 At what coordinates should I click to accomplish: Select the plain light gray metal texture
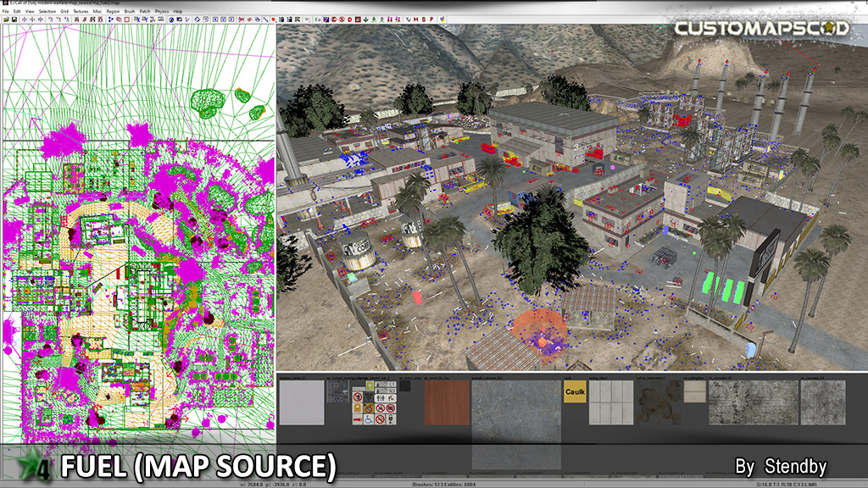(x=302, y=402)
